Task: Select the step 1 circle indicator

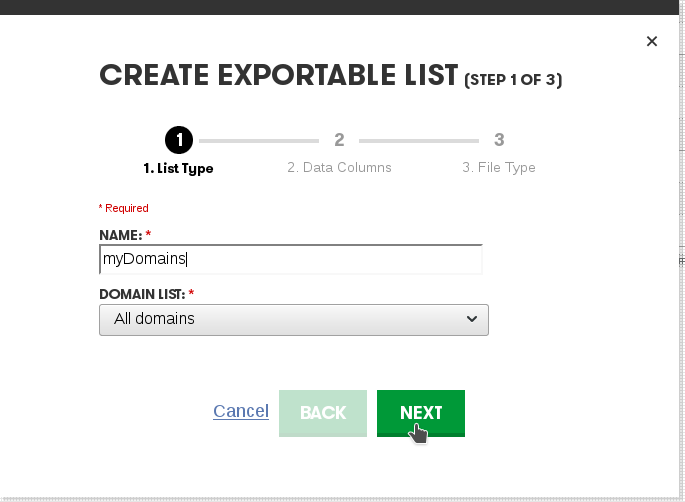Action: 179,140
